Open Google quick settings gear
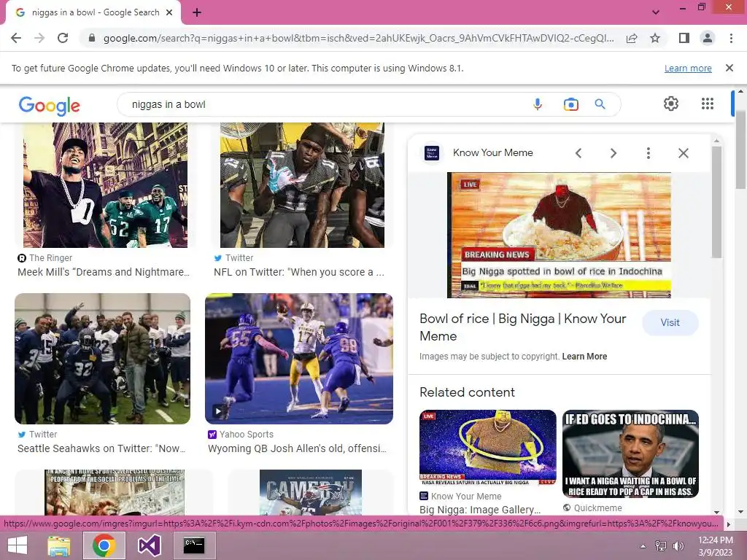 [671, 104]
